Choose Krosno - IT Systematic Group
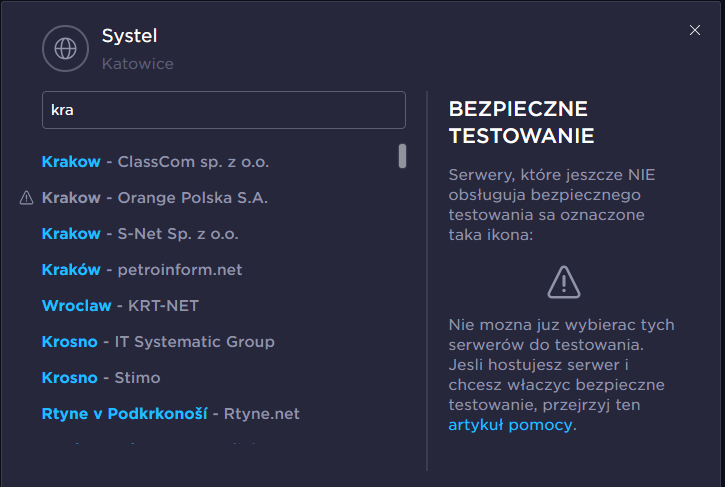Image resolution: width=725 pixels, height=487 pixels. coord(158,342)
